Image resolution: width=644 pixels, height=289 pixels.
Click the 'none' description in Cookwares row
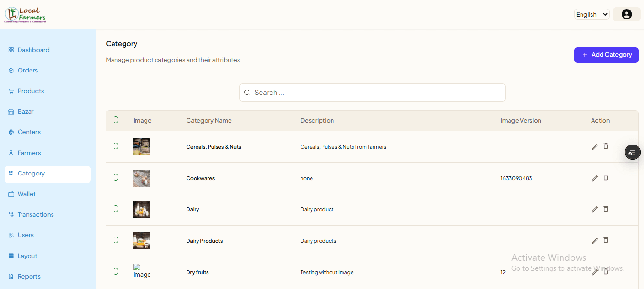(307, 178)
